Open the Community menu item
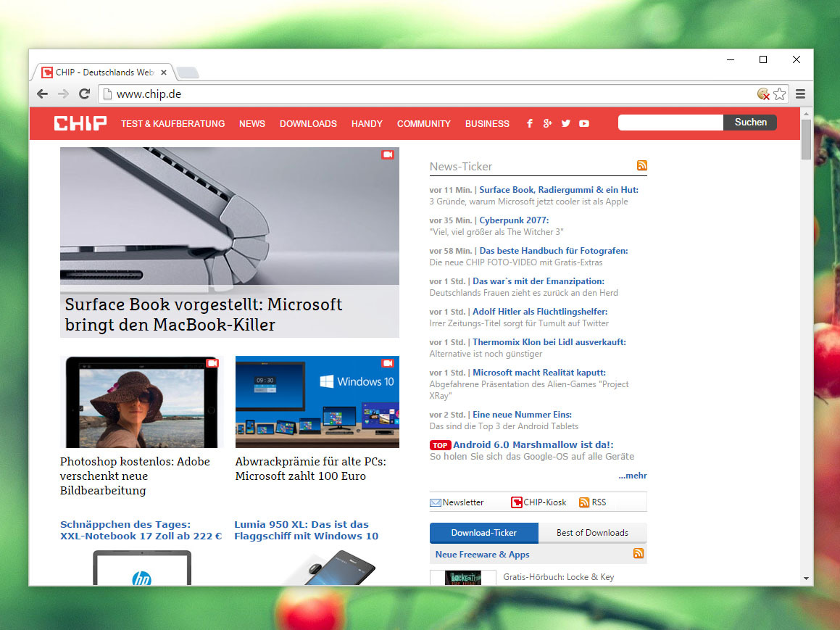This screenshot has width=840, height=630. [x=424, y=124]
